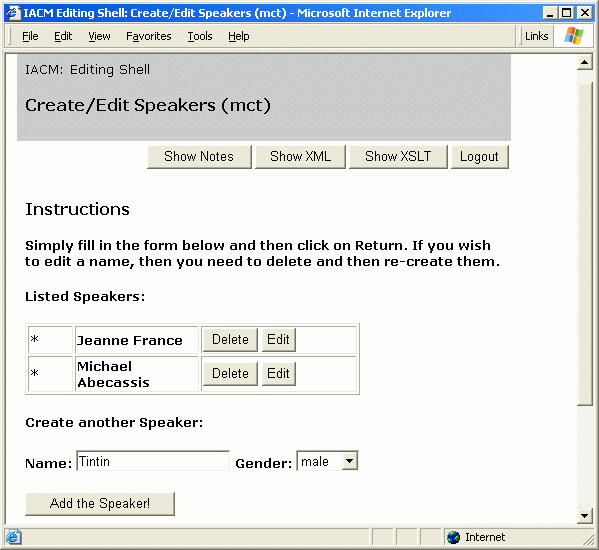Screen dimensions: 599x550
Task: Click the Links toolbar label
Action: [536, 36]
